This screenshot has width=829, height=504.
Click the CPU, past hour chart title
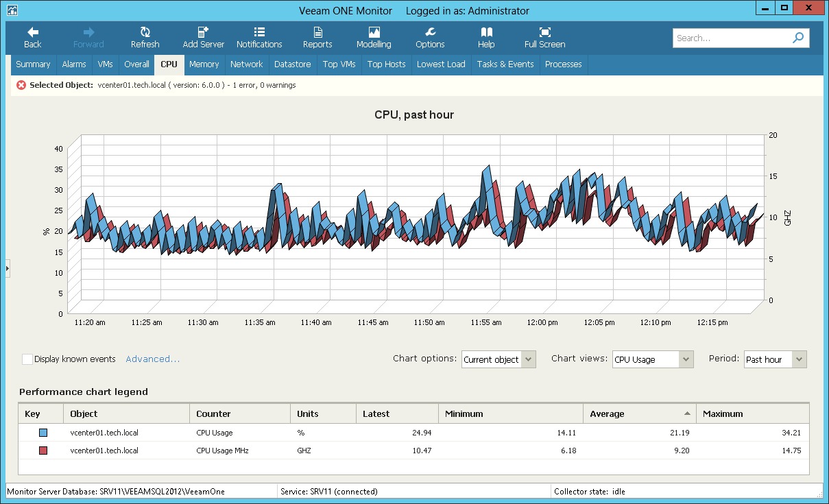[x=414, y=115]
